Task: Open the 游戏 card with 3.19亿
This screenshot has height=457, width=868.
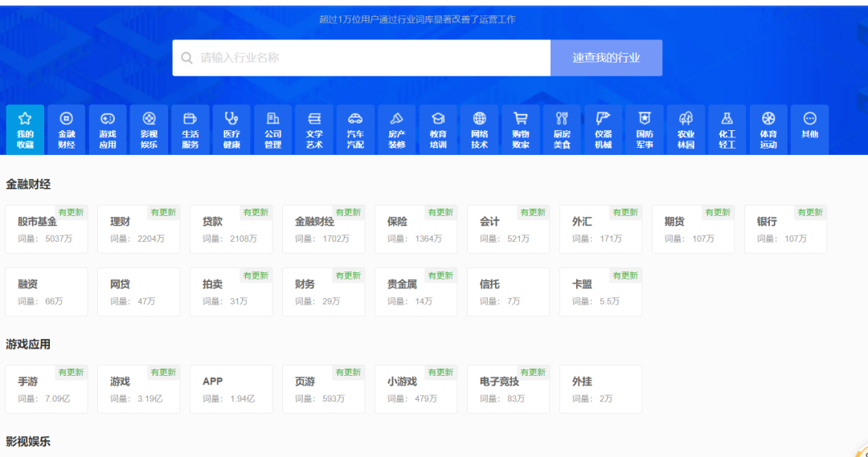Action: [139, 389]
